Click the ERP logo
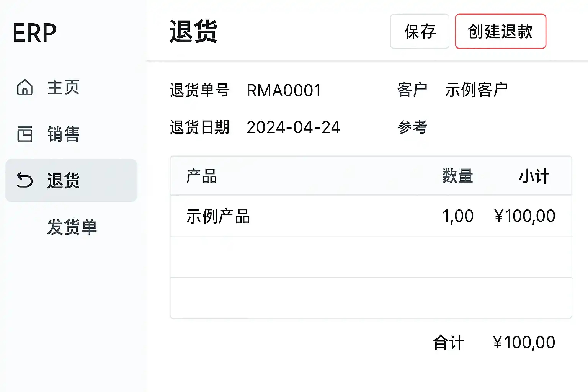The image size is (588, 392). (34, 33)
